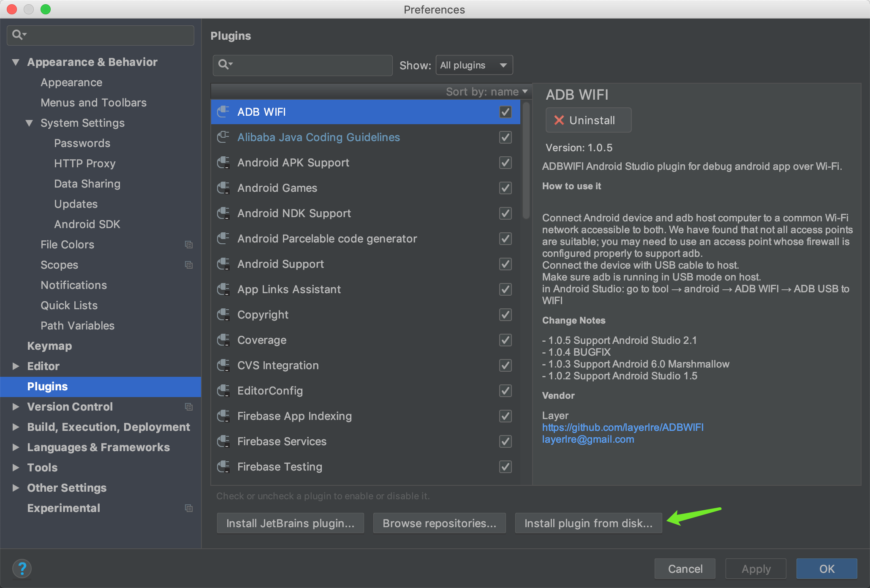870x588 pixels.
Task: Open the ADBWIFI GitHub link
Action: (623, 427)
